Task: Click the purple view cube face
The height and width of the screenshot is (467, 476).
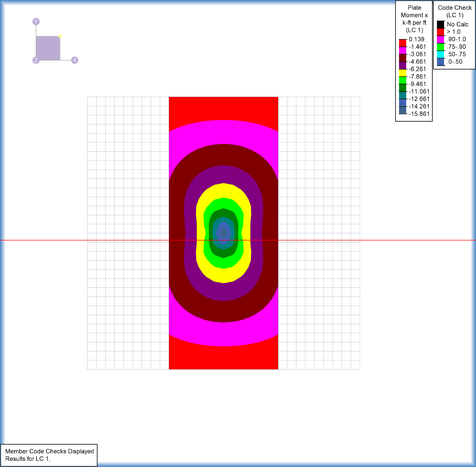Action: [x=48, y=48]
